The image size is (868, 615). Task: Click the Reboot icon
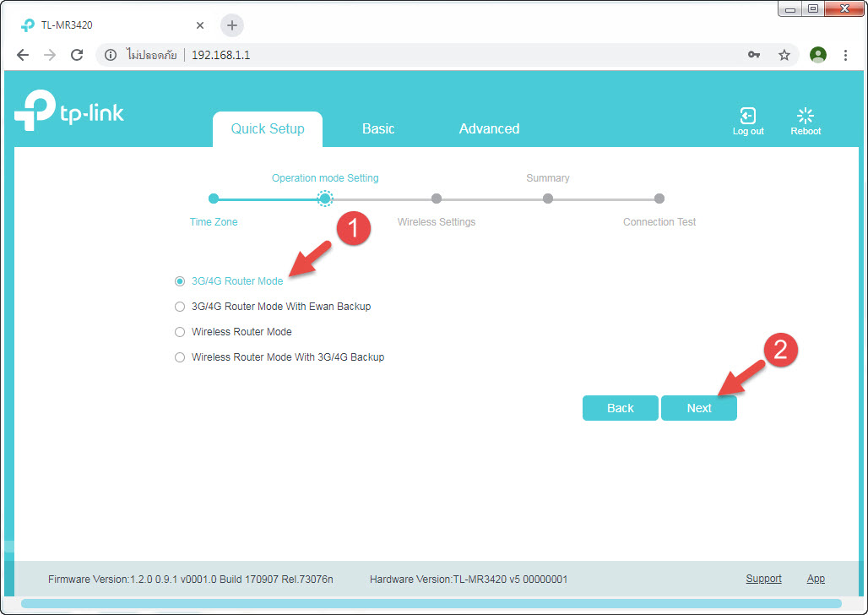pos(806,116)
